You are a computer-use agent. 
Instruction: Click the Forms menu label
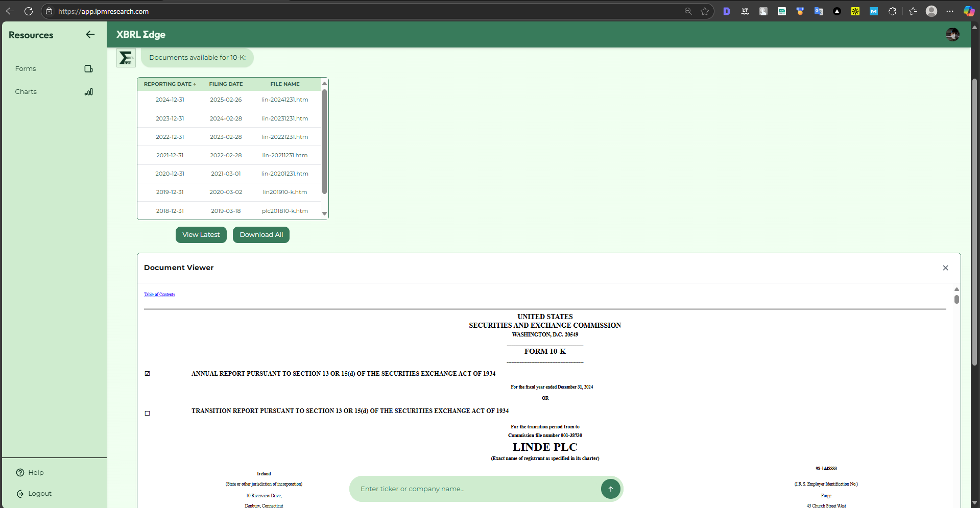click(x=26, y=69)
